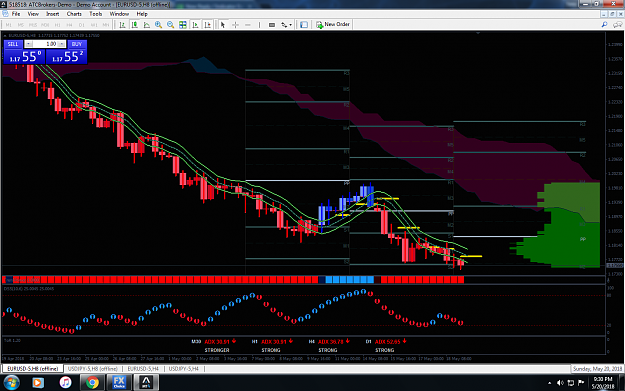
Task: Click the 1.00 volume input field
Action: click(x=45, y=44)
